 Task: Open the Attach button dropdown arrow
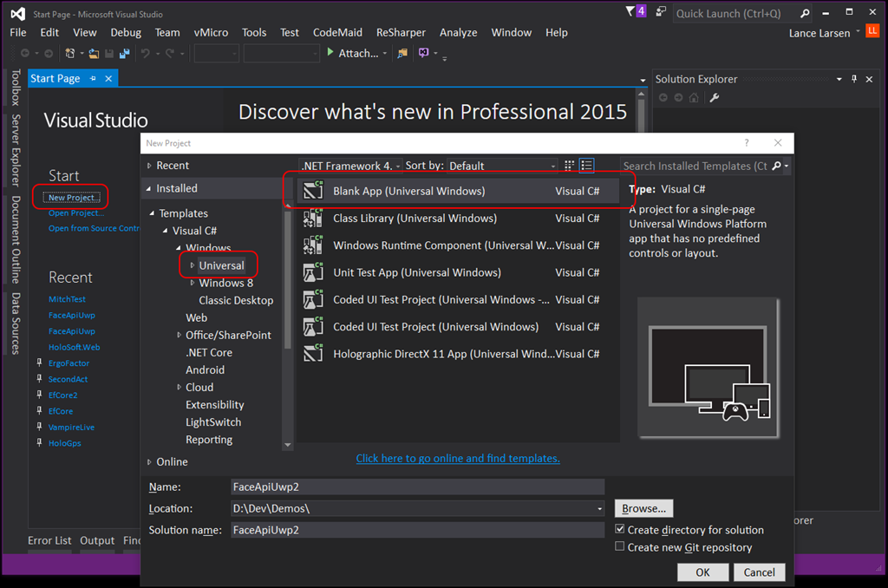[x=385, y=53]
